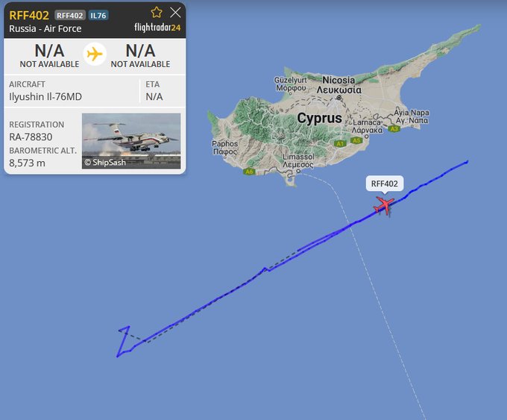Image resolution: width=507 pixels, height=420 pixels.
Task: Click registration RA-78830 text
Action: 31,137
